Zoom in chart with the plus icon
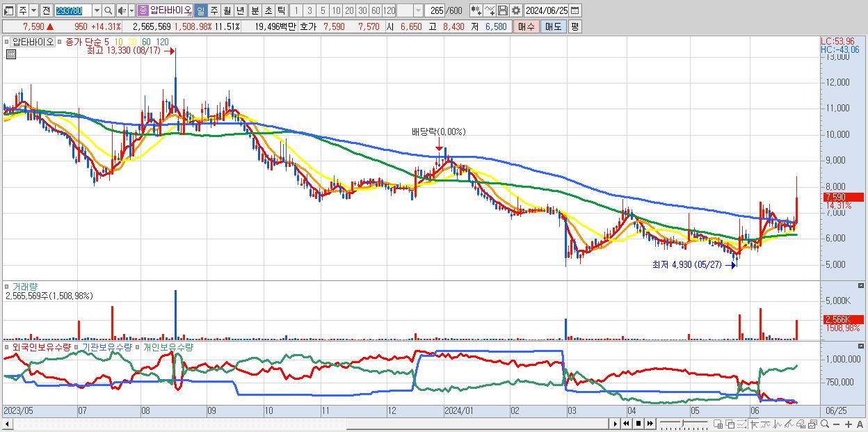 (x=848, y=424)
